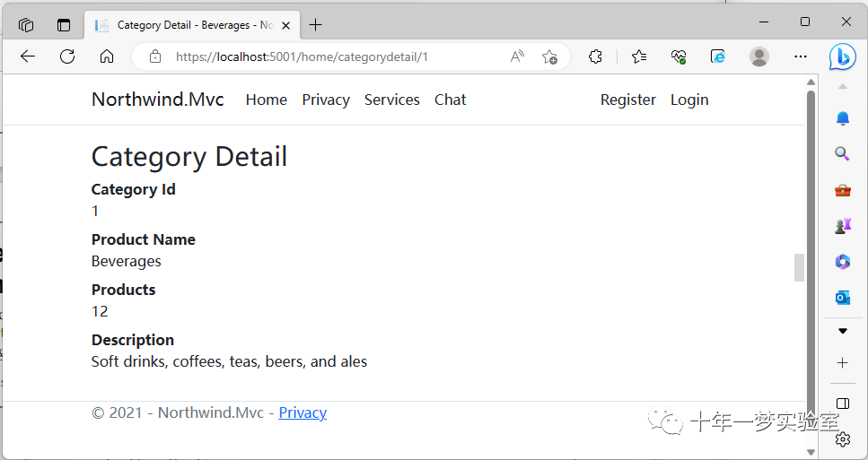Follow the footer Privacy link

302,412
